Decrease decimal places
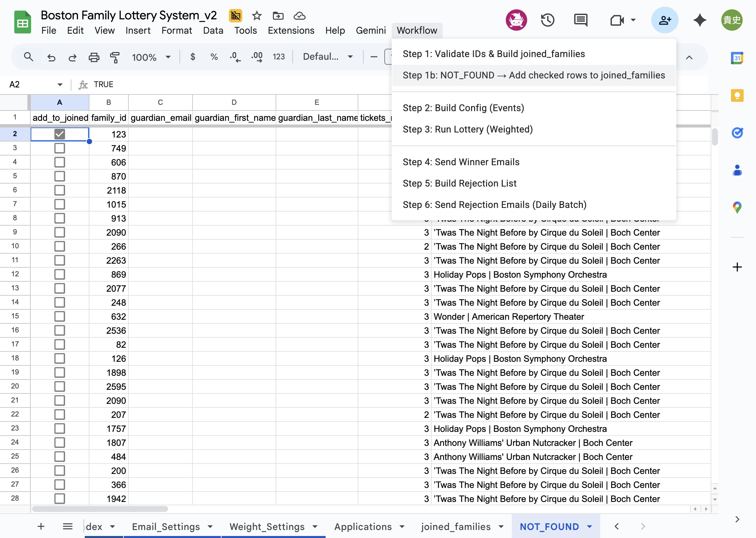The width and height of the screenshot is (756, 538). (235, 57)
